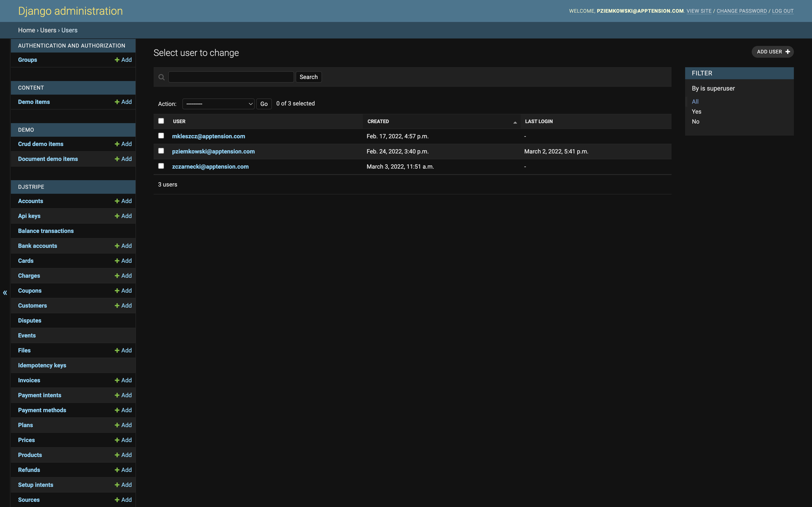Open the pziemkowski@apptension.com user record
The height and width of the screenshot is (507, 812).
(x=213, y=151)
